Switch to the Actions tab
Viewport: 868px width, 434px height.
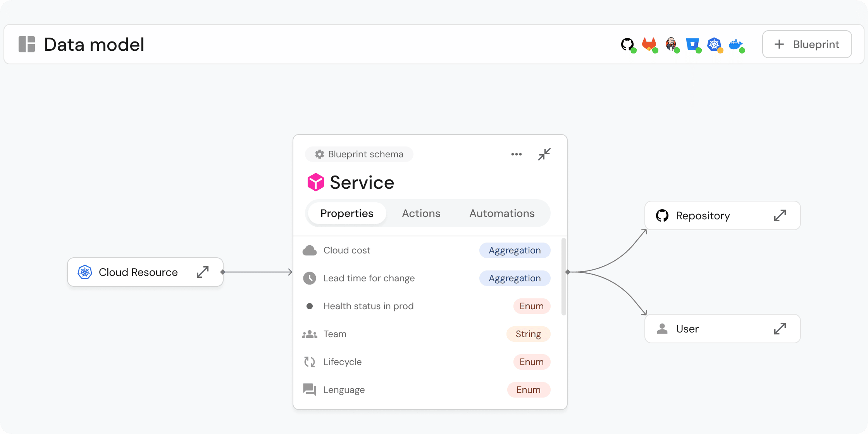[x=421, y=214]
